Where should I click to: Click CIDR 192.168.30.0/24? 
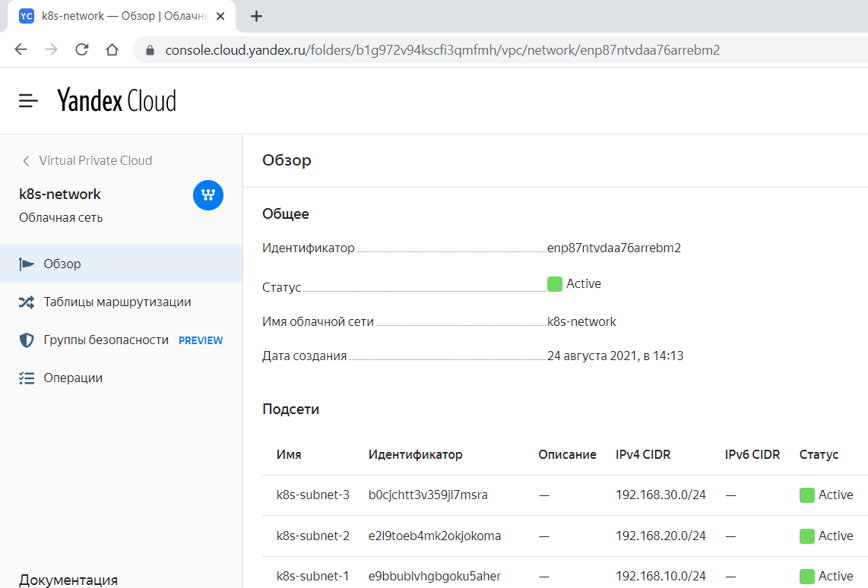[661, 495]
